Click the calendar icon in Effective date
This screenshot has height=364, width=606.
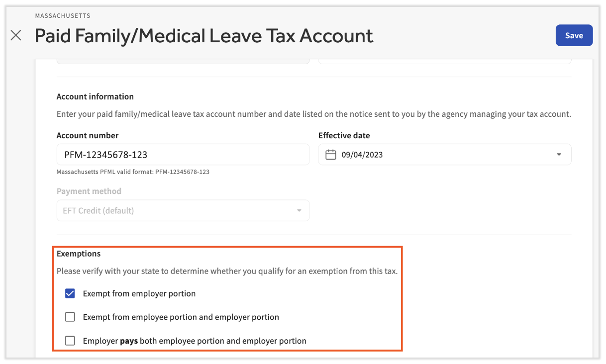[x=331, y=155]
